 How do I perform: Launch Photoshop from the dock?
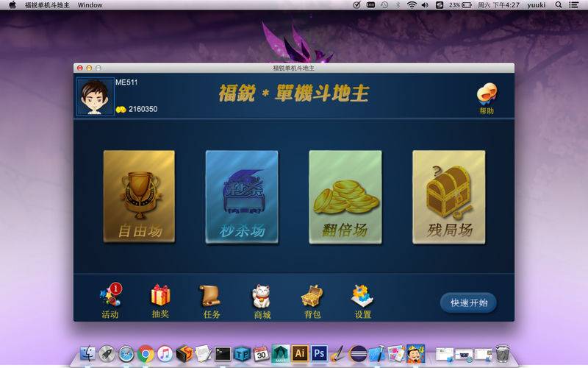(x=319, y=353)
